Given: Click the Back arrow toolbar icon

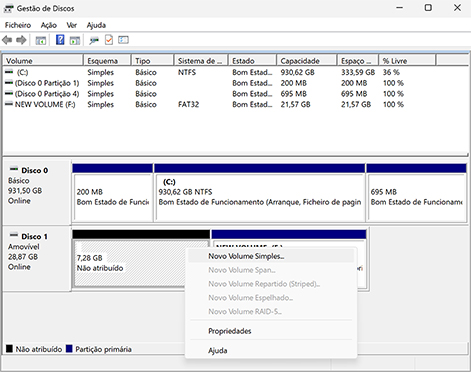Looking at the screenshot, I should click(x=7, y=40).
